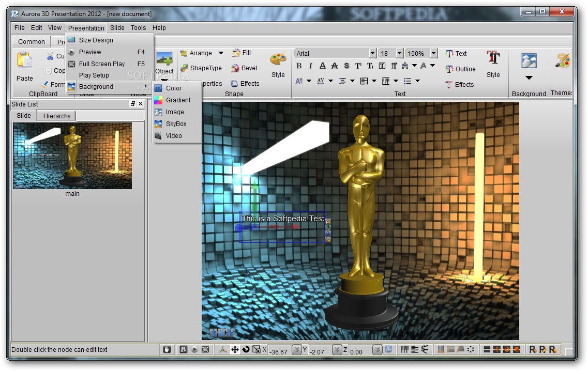Choose Preview from Presentation menu

(110, 52)
